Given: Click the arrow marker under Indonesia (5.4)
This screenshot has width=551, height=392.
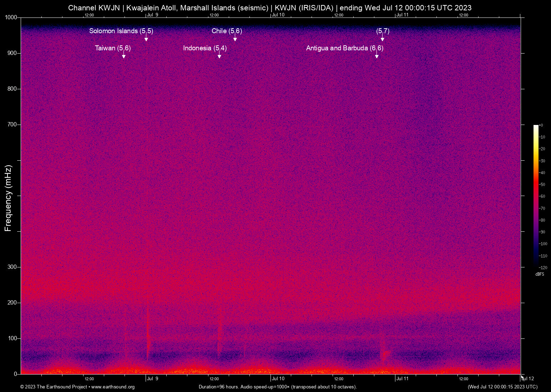Looking at the screenshot, I should 219,55.
